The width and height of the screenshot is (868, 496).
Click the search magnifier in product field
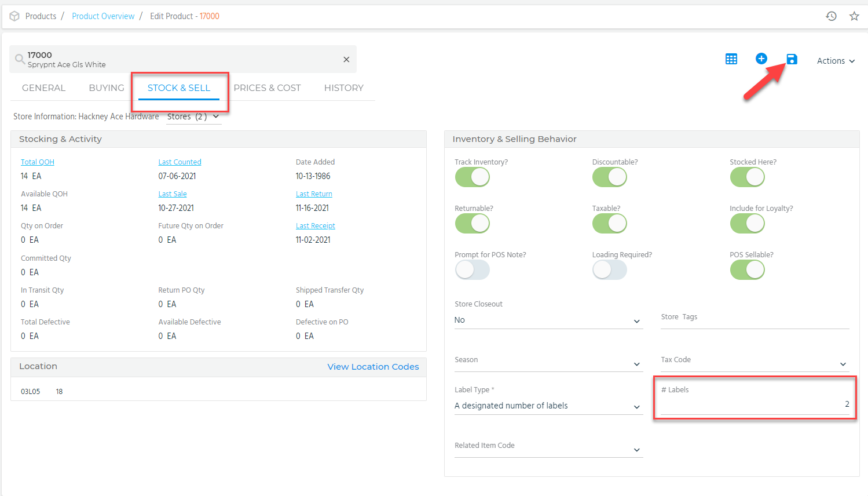point(20,59)
